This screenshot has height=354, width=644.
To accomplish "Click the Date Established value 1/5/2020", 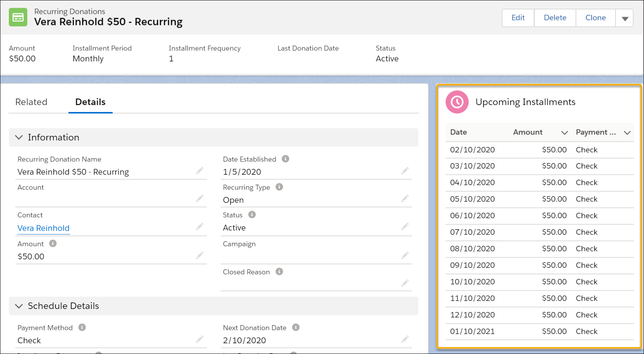I will [242, 172].
